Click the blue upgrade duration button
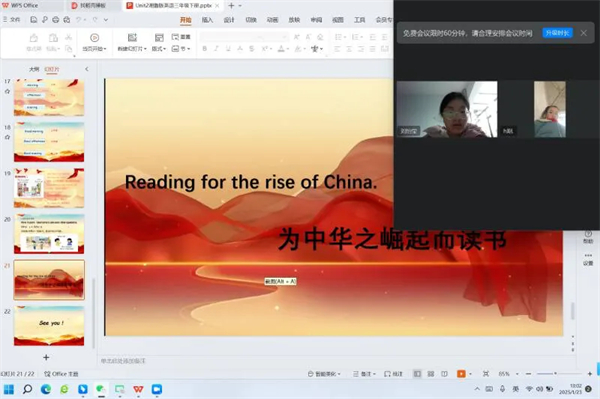Screen dimensions: 600x399 (557, 33)
